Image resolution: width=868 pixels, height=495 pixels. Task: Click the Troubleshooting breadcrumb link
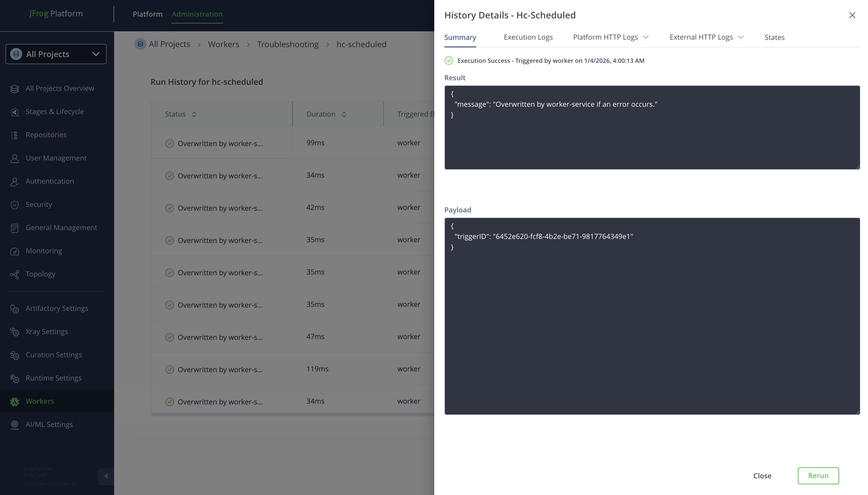(x=287, y=44)
